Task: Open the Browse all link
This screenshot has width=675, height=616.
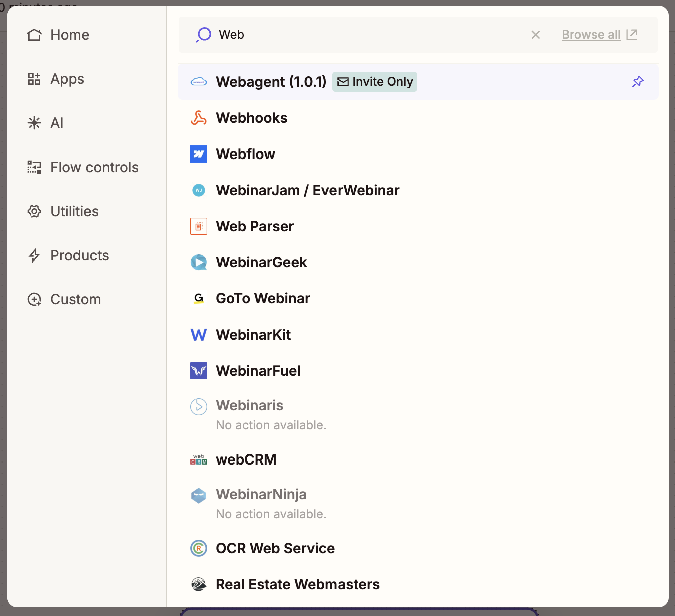Action: [591, 35]
